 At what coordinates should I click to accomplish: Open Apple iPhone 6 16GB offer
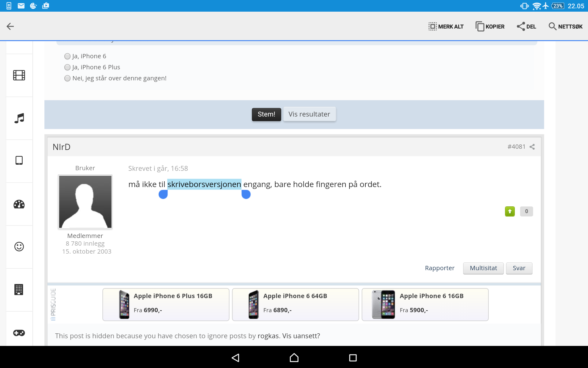point(425,305)
